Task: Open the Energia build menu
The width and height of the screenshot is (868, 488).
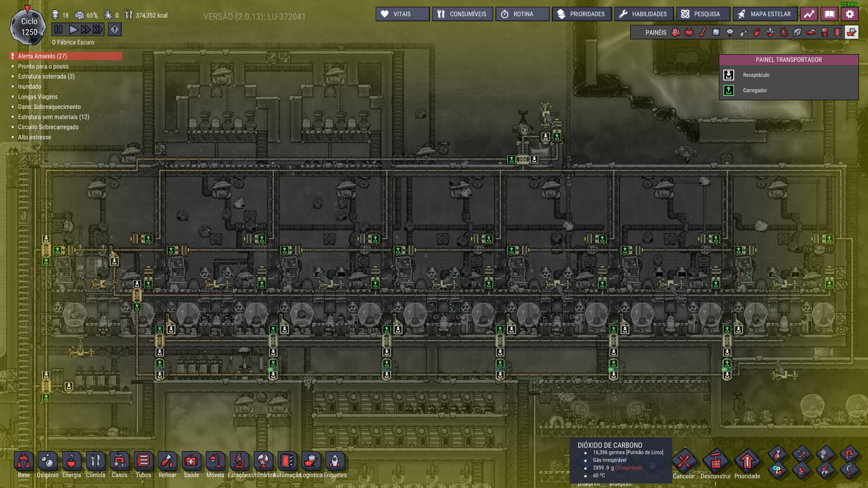Action: [71, 462]
